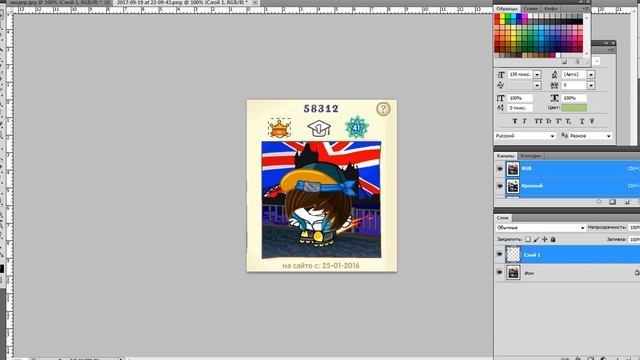
Task: Toggle small caps text style
Action: [549, 121]
